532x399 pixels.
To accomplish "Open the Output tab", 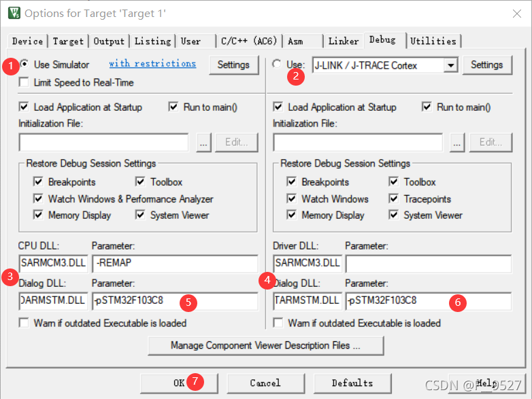I will [109, 41].
